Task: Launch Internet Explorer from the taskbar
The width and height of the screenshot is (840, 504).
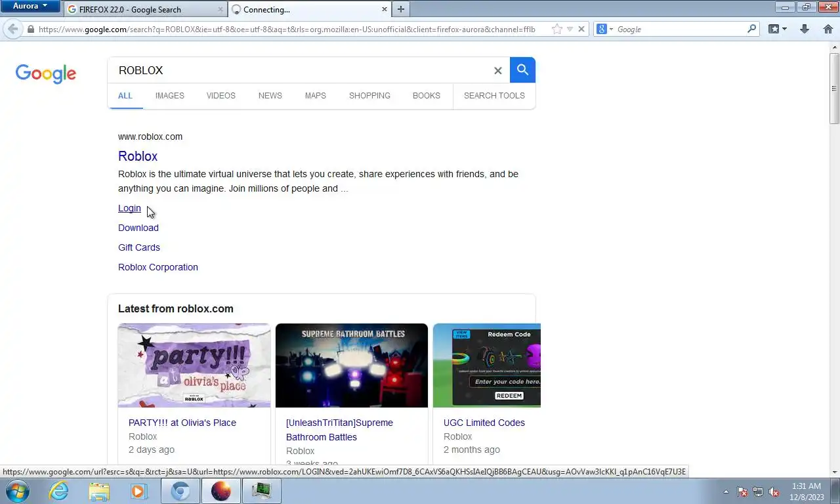Action: coord(58,491)
